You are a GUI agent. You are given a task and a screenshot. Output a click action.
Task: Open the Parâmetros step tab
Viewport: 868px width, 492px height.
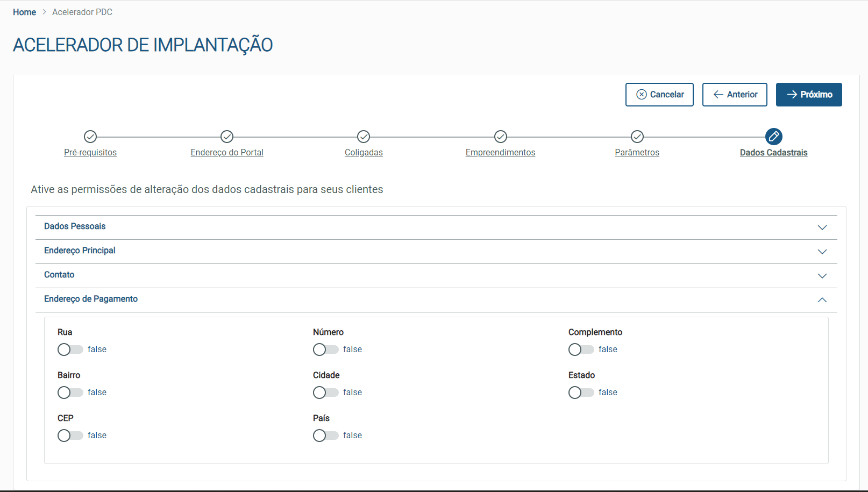click(637, 153)
